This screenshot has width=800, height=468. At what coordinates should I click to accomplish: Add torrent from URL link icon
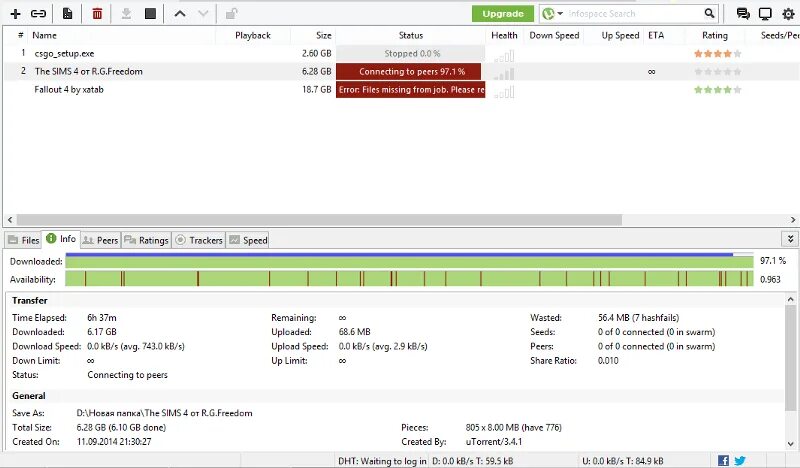point(38,14)
